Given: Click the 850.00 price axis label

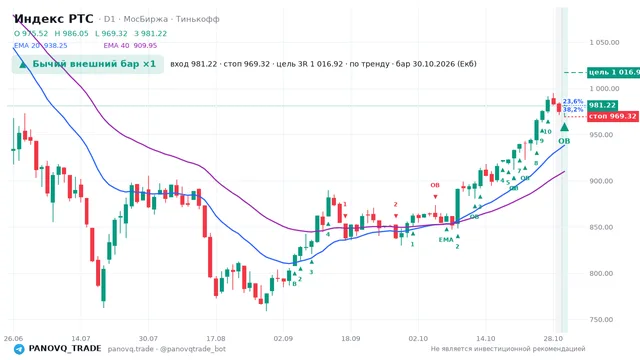Looking at the screenshot, I should (601, 227).
